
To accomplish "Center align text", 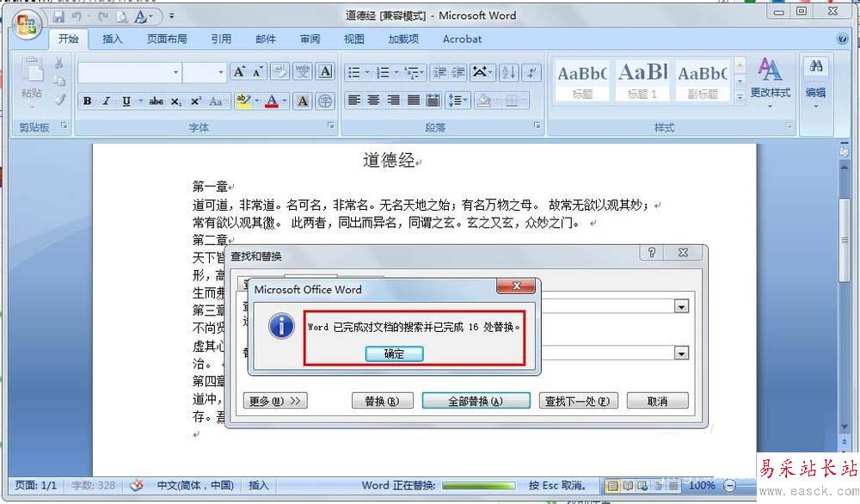I will (374, 101).
